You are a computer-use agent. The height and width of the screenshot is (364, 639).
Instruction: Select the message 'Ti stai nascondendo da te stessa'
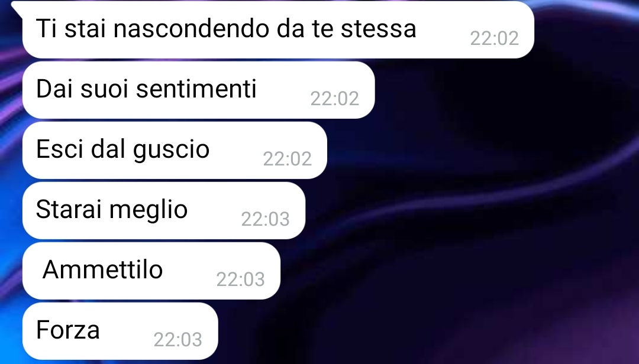278,30
